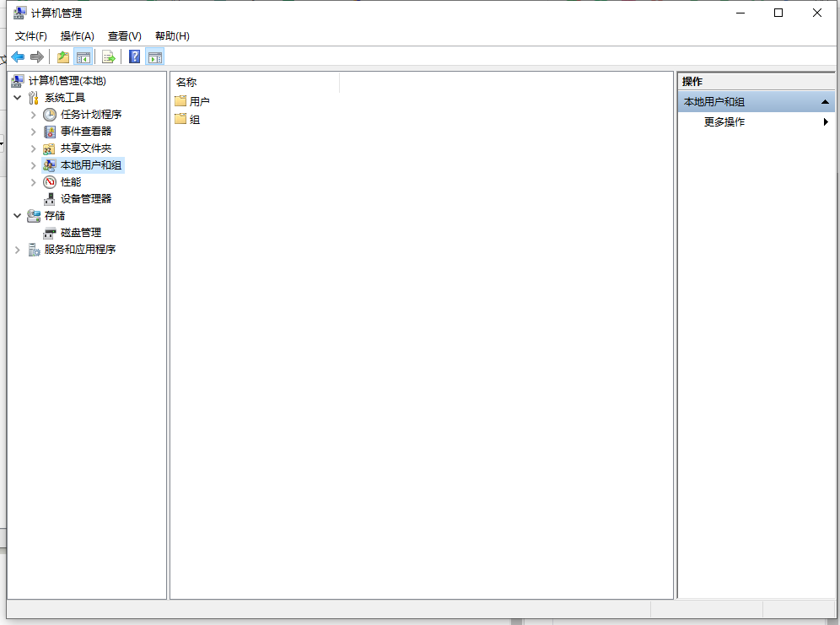
Task: Click the Up One Level folder icon
Action: tap(63, 57)
